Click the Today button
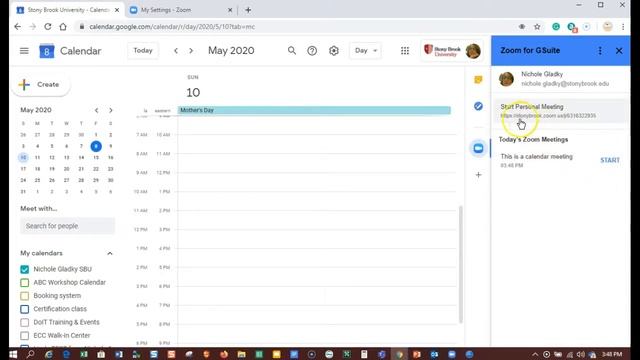This screenshot has width=640, height=360. click(x=142, y=51)
